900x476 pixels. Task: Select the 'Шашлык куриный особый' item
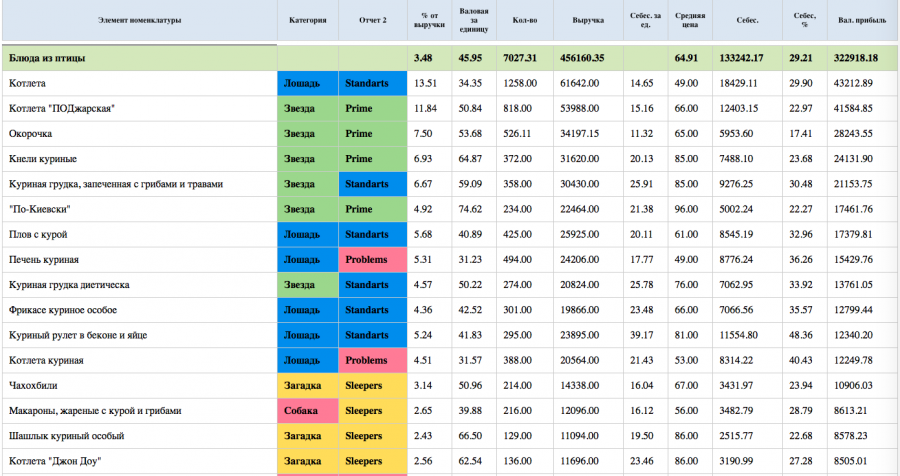(x=67, y=436)
